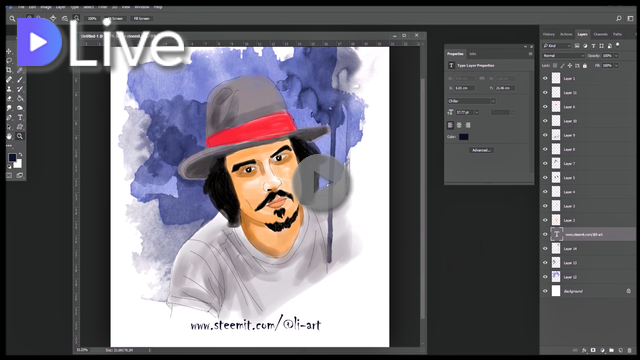This screenshot has height=360, width=640.
Task: Switch to the Channels tab
Action: point(600,34)
